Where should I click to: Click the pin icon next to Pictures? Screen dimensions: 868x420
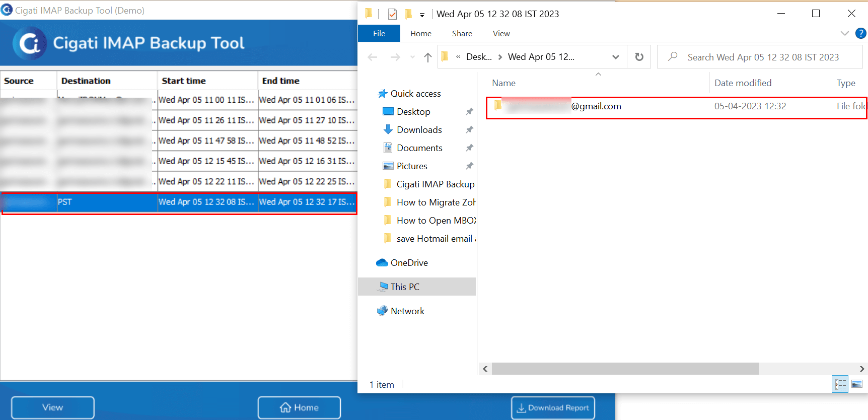click(x=469, y=166)
